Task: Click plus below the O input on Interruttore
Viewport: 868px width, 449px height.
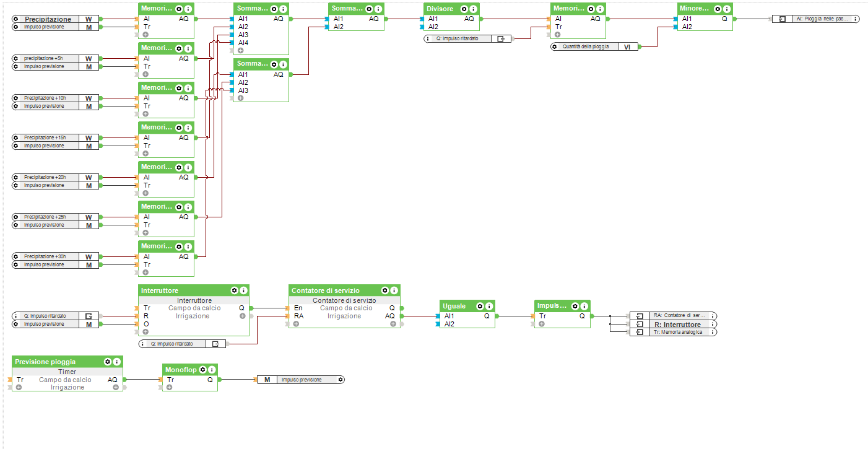Action: [x=145, y=331]
